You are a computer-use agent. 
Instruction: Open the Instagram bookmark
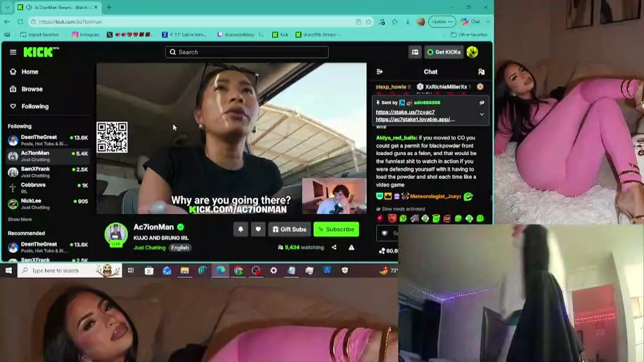click(86, 35)
